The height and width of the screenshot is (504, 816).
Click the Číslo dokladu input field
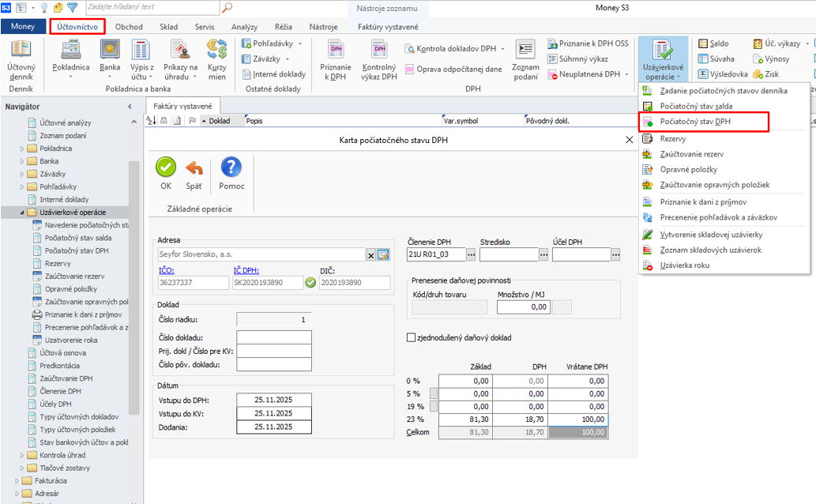pos(273,337)
